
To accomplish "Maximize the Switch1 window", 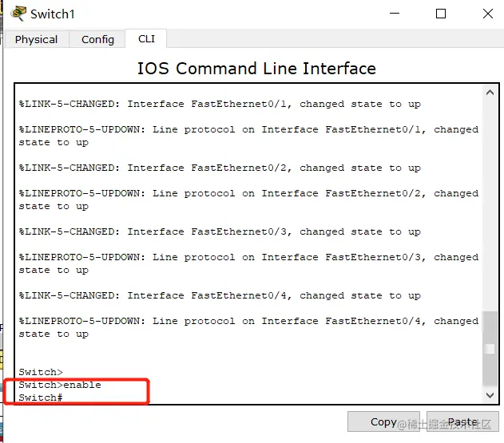I will 441,14.
